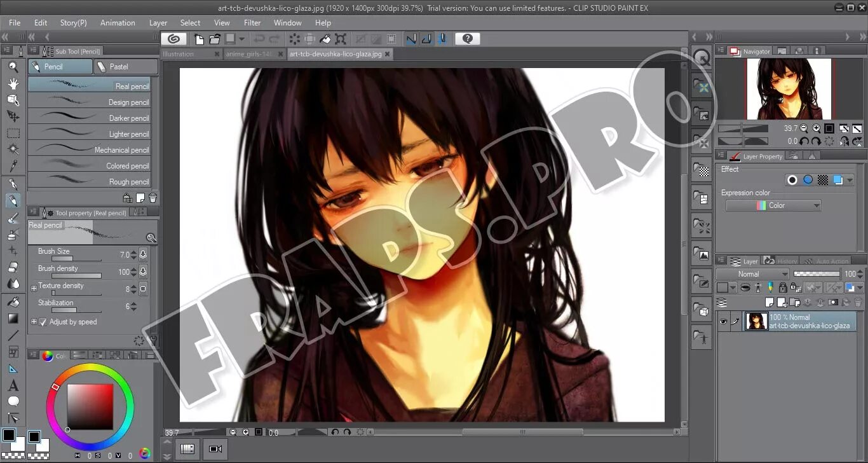Select the Hand move tool
The height and width of the screenshot is (463, 868).
13,83
